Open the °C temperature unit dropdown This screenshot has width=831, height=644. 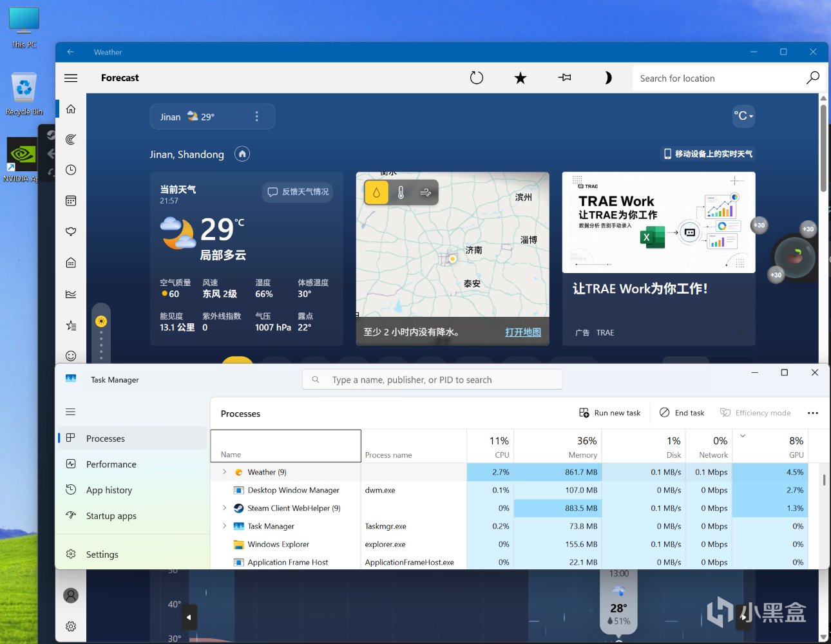coord(743,116)
